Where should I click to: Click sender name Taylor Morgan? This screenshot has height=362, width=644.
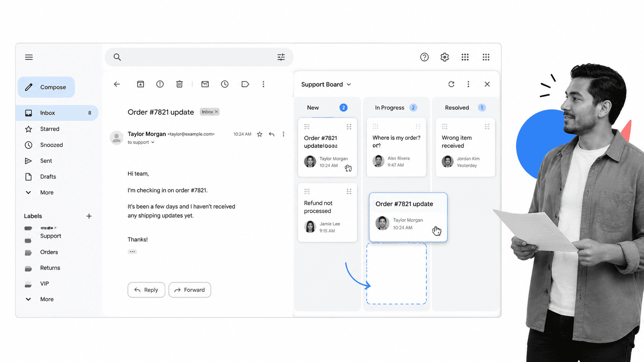click(147, 134)
